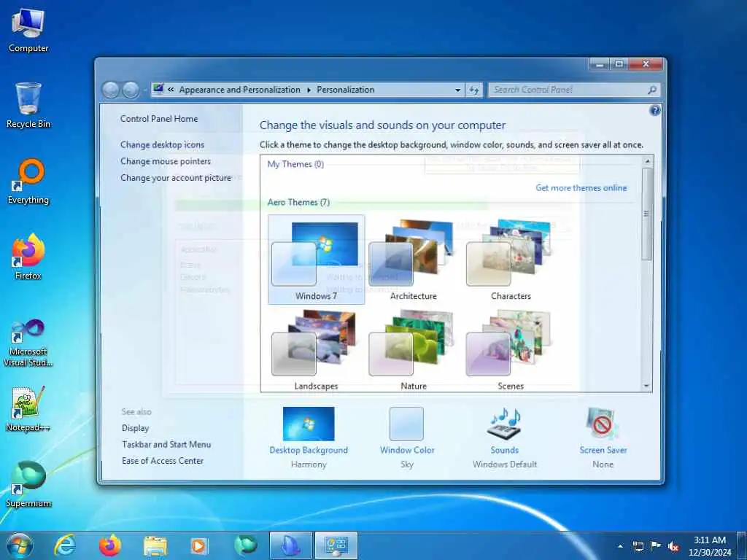Open the Notepad++ desktop shortcut
The width and height of the screenshot is (747, 560).
click(x=28, y=409)
